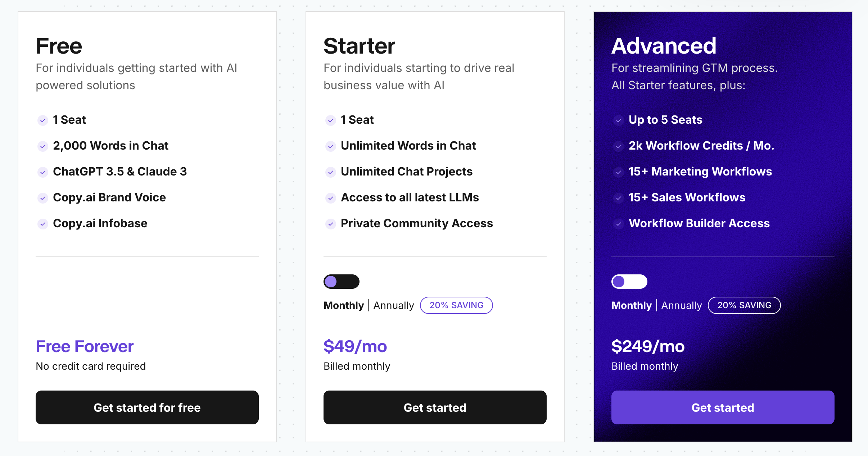Click the check icon beside "1 Seat" in Free plan
The width and height of the screenshot is (868, 456).
click(43, 120)
